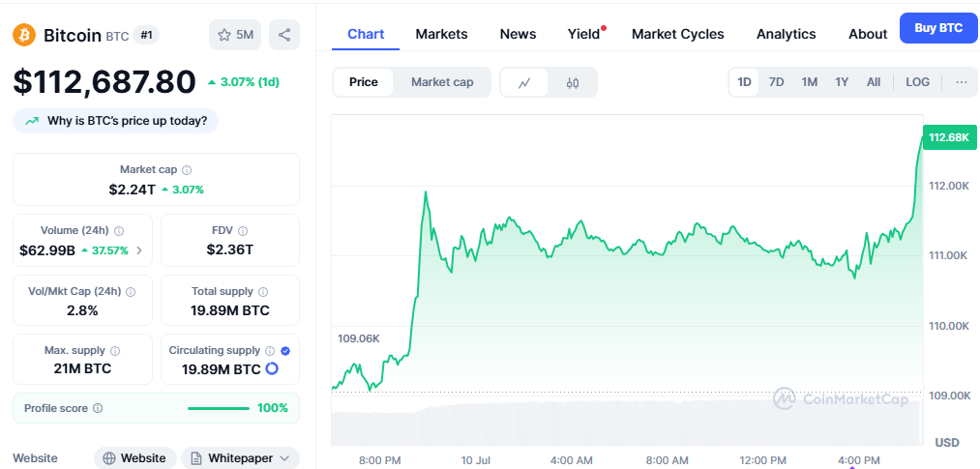Click the Bitcoin logo icon

coord(24,35)
